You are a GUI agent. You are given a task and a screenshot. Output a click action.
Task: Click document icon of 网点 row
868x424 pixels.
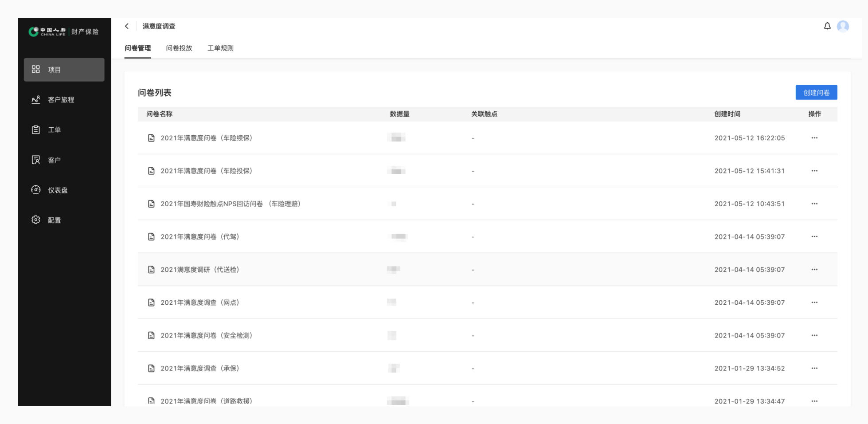151,302
